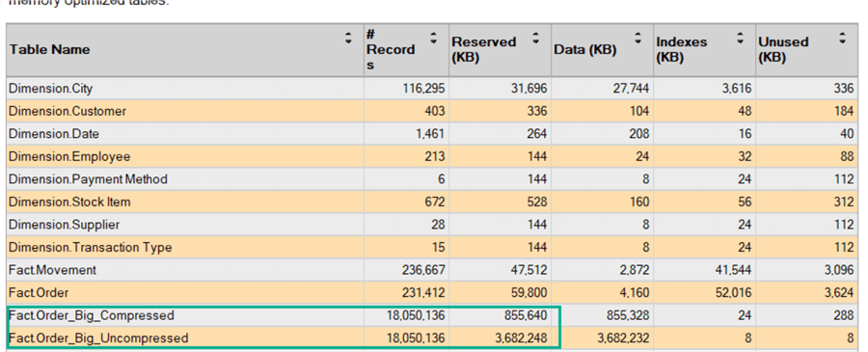Select the Dimension.Supplier row name
The image size is (868, 352).
click(64, 225)
